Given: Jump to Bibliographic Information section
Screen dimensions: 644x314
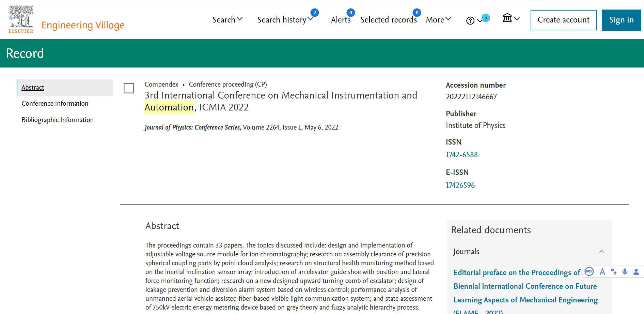Looking at the screenshot, I should pos(58,120).
